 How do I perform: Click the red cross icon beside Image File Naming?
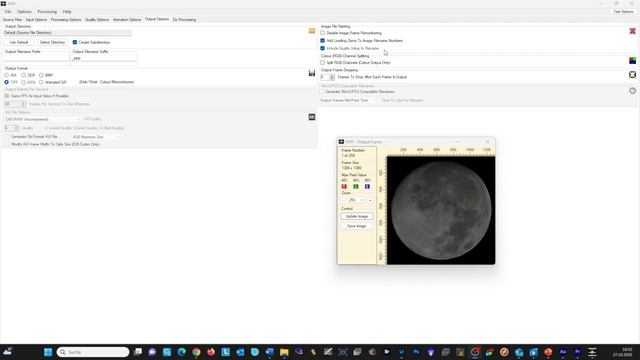632,31
